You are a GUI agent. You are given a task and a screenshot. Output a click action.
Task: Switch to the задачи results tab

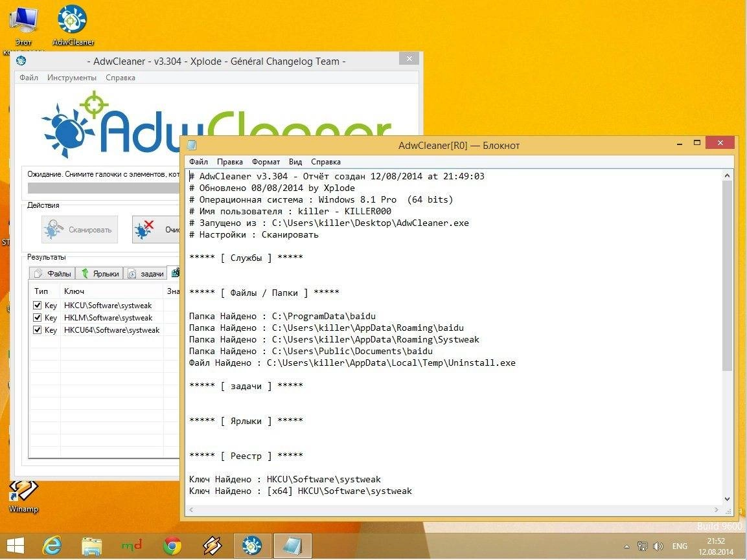pyautogui.click(x=145, y=273)
